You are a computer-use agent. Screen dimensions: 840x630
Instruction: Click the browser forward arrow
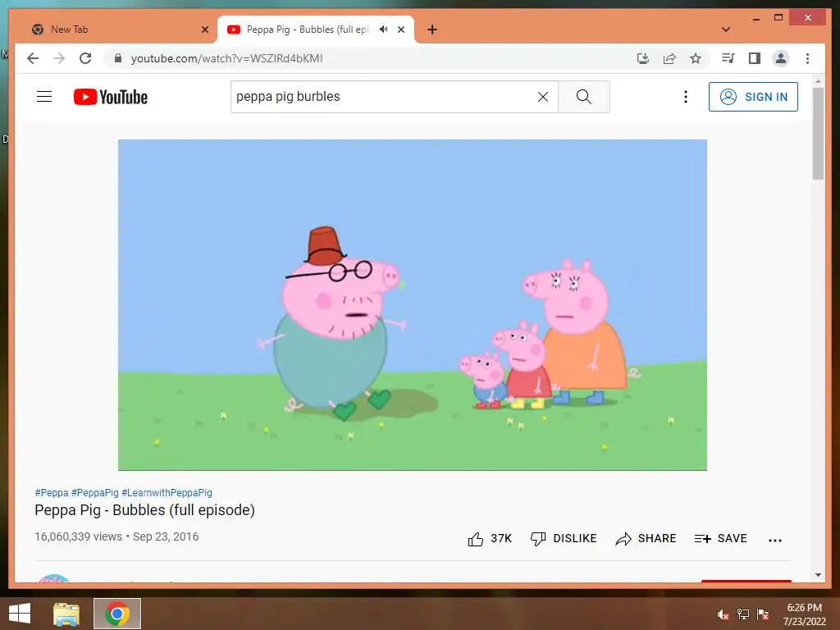tap(59, 58)
